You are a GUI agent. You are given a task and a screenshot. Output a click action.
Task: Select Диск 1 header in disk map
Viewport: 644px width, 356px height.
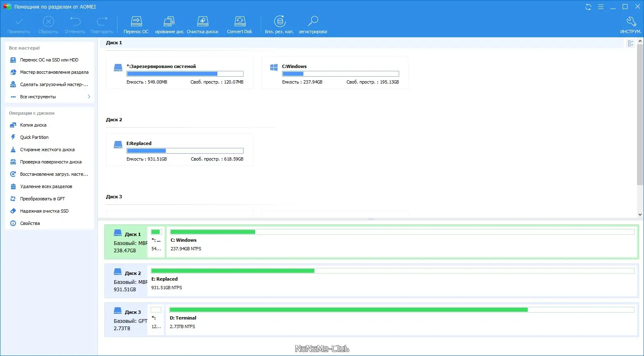[x=126, y=242]
